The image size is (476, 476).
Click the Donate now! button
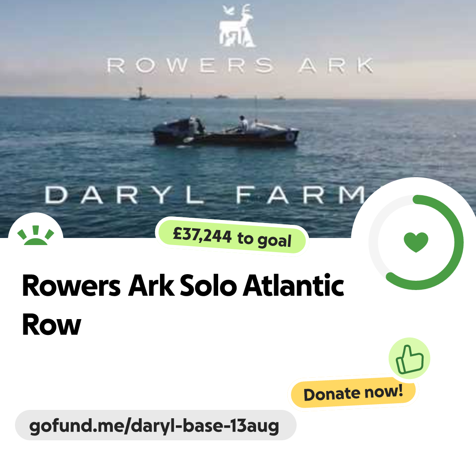[x=353, y=393]
